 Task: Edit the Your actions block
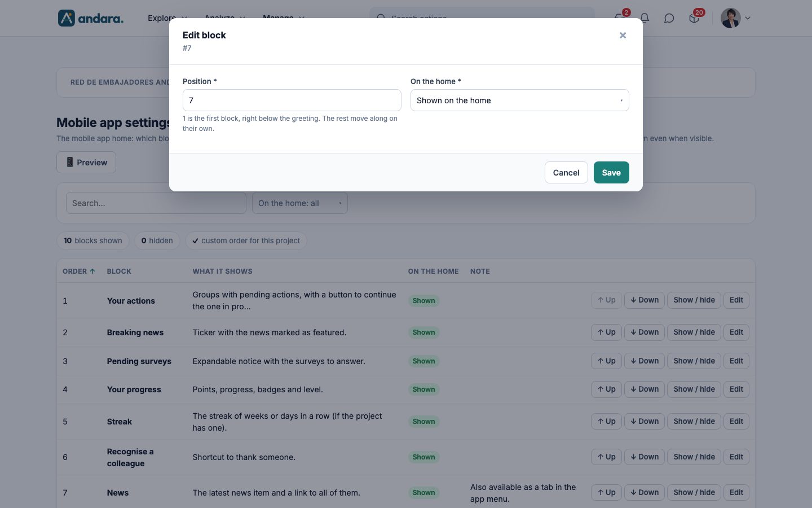click(736, 300)
